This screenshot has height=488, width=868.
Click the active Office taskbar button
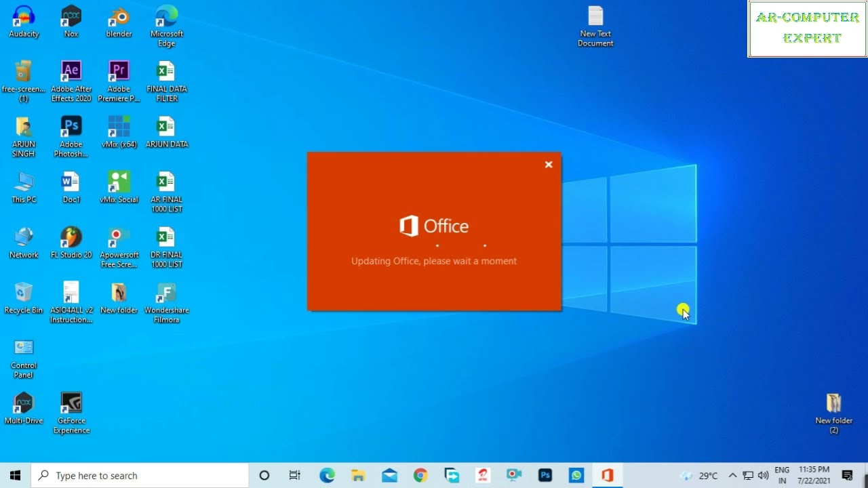tap(608, 475)
